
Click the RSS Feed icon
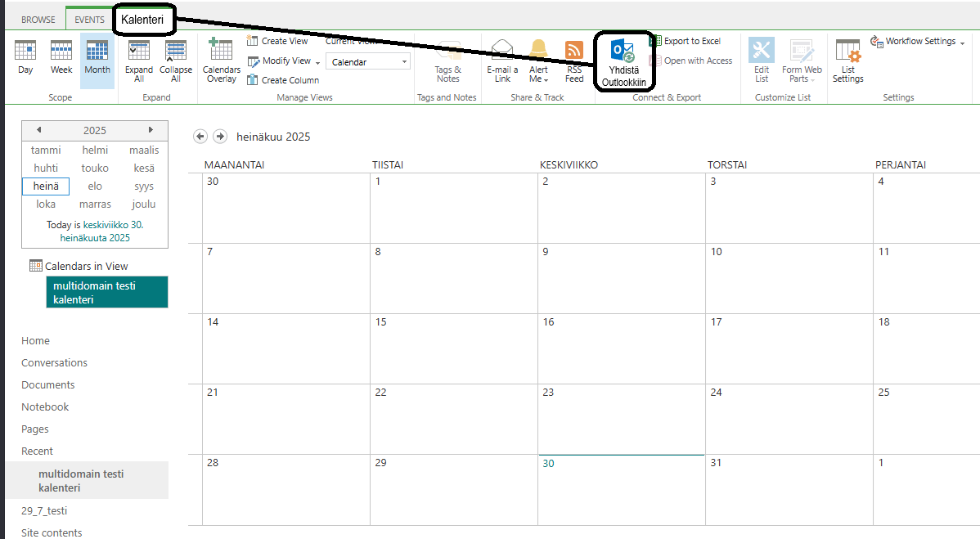(x=574, y=60)
